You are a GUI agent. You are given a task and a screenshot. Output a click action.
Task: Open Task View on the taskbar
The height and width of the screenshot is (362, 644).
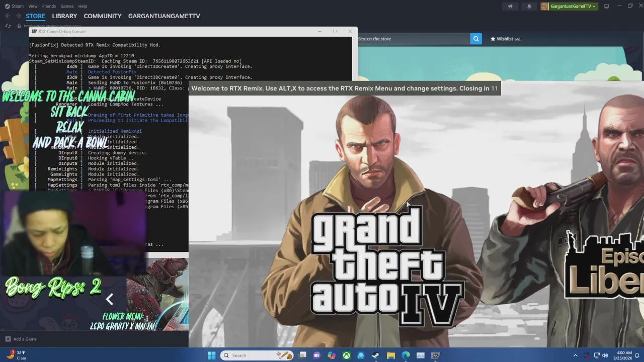(302, 355)
